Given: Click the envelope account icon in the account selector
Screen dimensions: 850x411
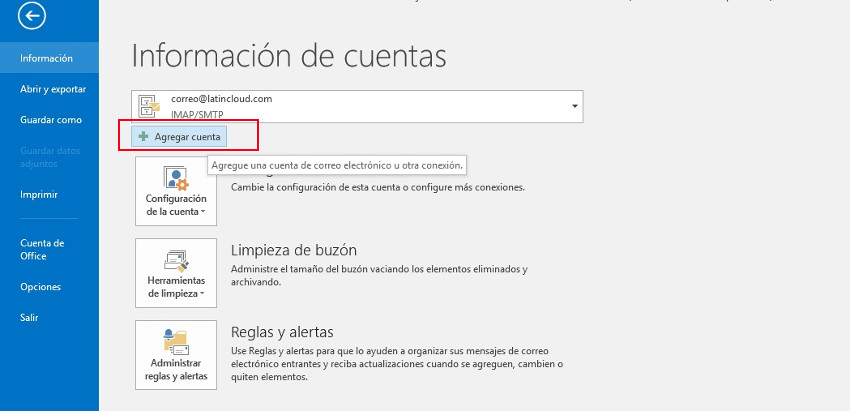Looking at the screenshot, I should click(150, 106).
